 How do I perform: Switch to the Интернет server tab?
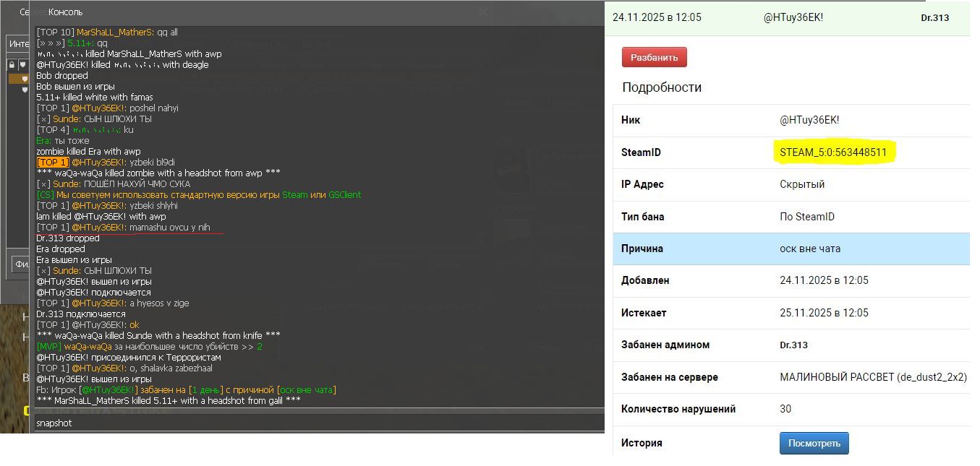tap(19, 44)
